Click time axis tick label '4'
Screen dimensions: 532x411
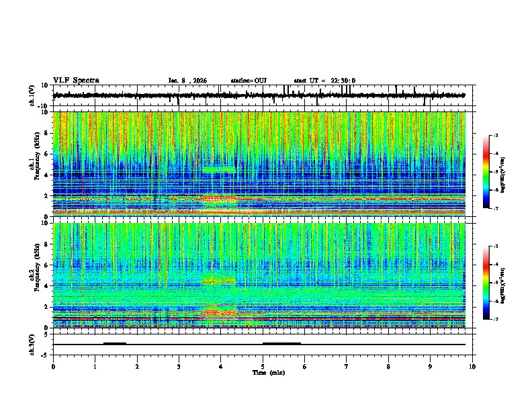pos(221,367)
